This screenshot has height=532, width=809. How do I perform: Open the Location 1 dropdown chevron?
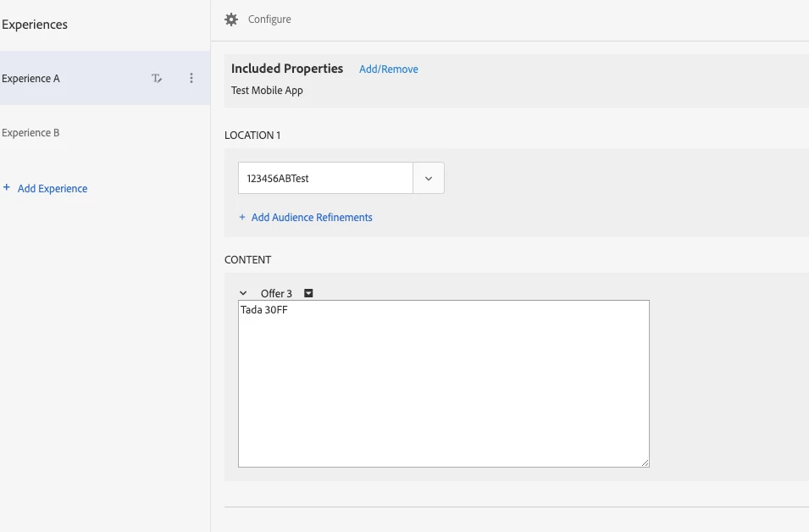428,179
